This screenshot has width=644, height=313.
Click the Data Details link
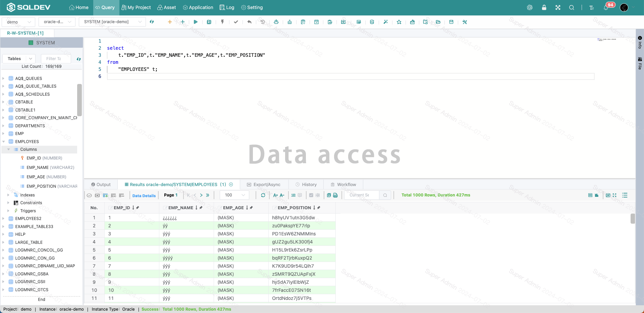tap(144, 195)
